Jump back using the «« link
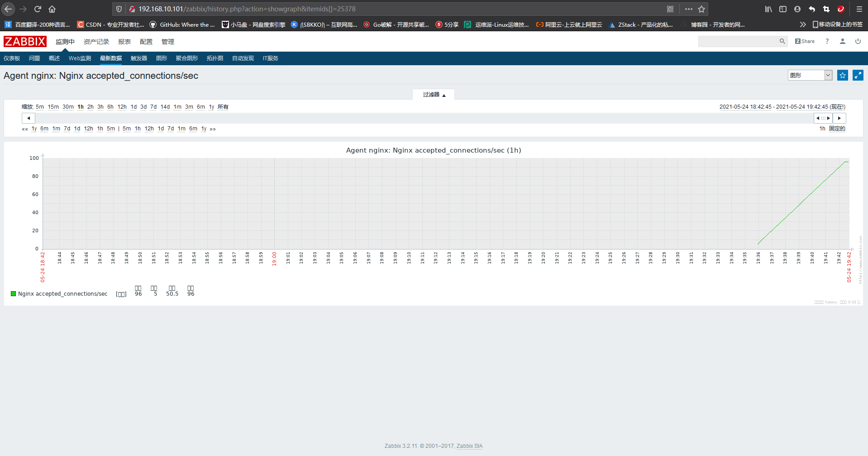 [x=25, y=129]
